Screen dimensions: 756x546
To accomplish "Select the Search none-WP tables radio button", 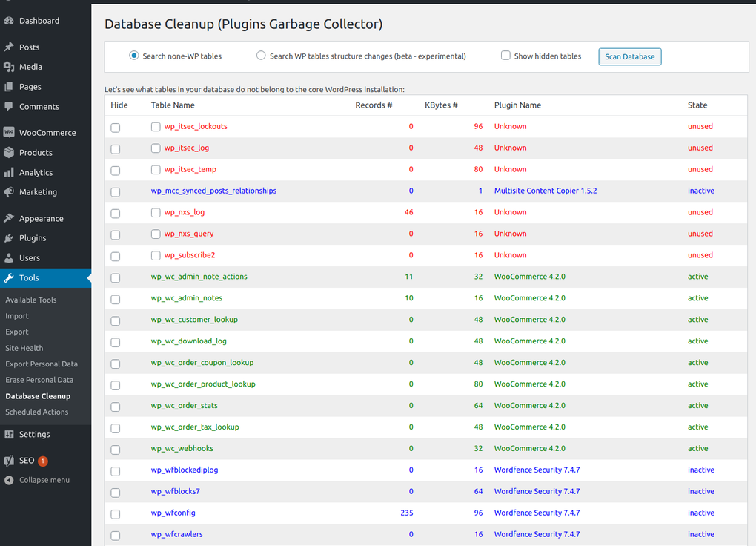I will 133,56.
